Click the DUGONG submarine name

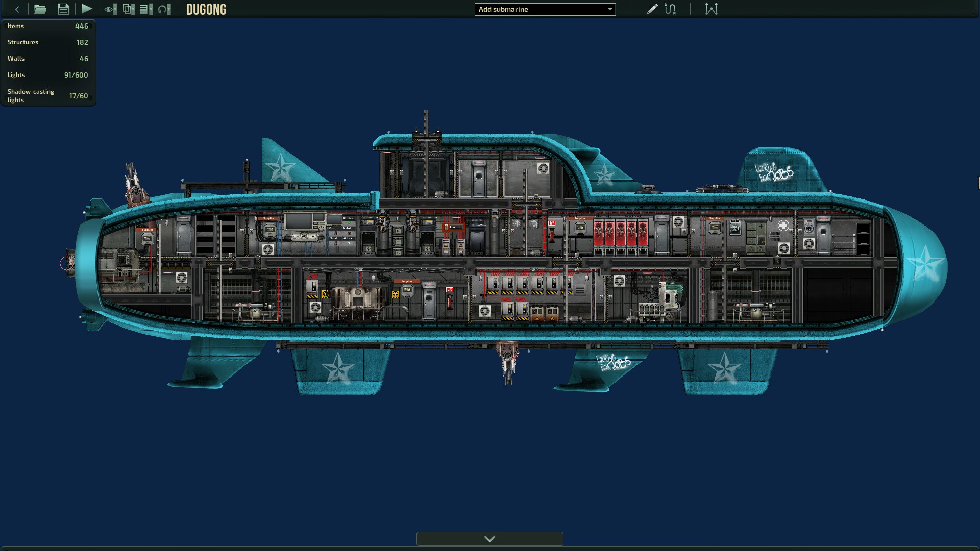pyautogui.click(x=206, y=9)
